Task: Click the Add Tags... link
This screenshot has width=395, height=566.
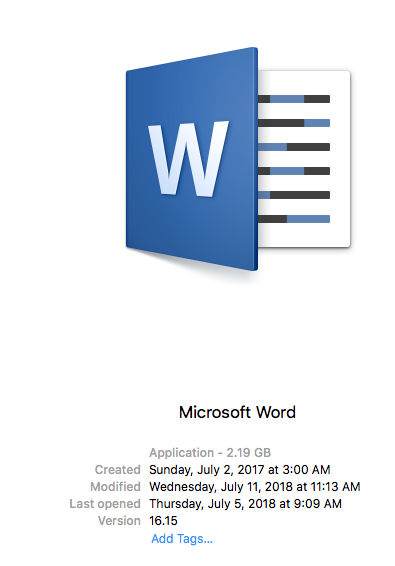Action: [182, 539]
